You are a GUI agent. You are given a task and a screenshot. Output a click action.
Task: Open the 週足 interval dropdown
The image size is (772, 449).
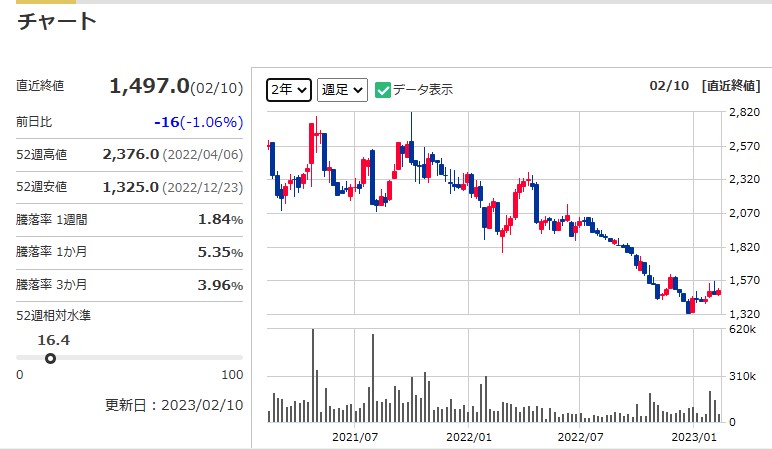coord(342,90)
